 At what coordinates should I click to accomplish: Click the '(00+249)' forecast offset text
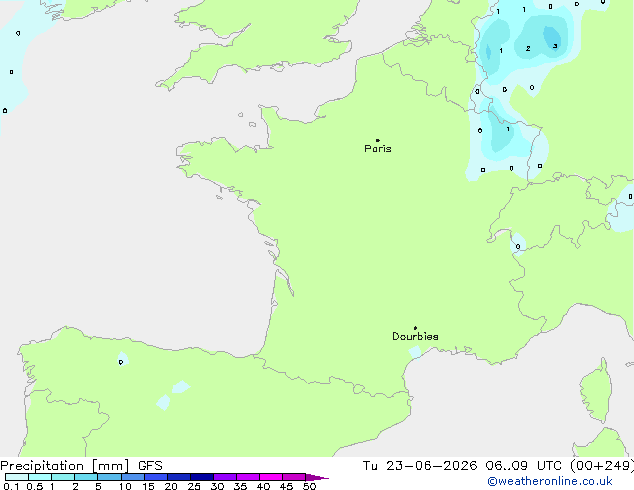[602, 466]
